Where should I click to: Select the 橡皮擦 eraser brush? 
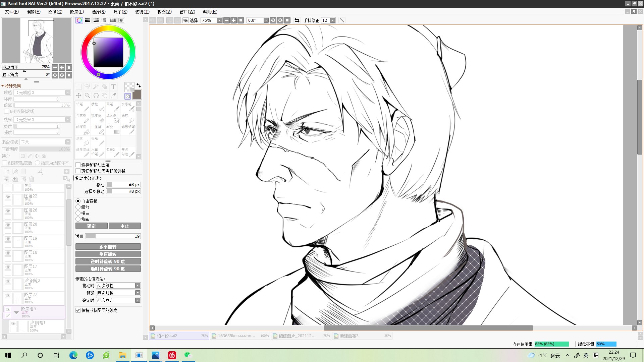point(98,118)
